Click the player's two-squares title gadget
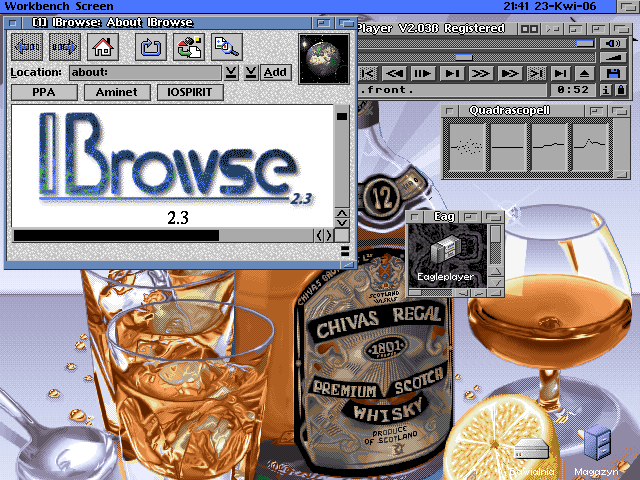 [529, 29]
